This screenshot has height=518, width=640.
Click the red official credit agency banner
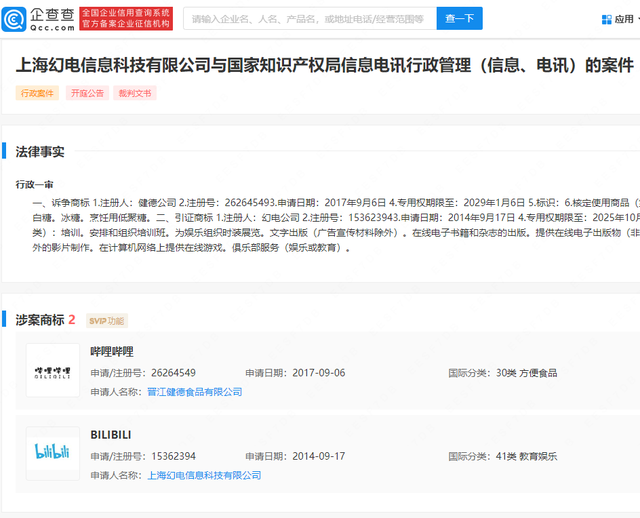coord(126,18)
